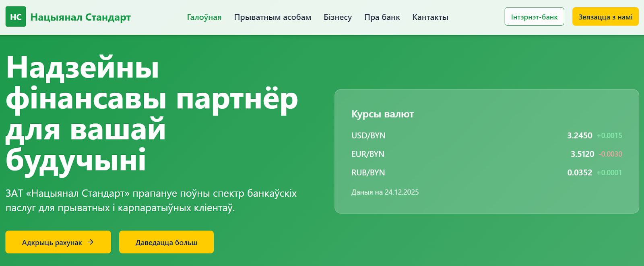Navigate to Кантакты
Viewport: 644px width, 266px height.
click(430, 17)
